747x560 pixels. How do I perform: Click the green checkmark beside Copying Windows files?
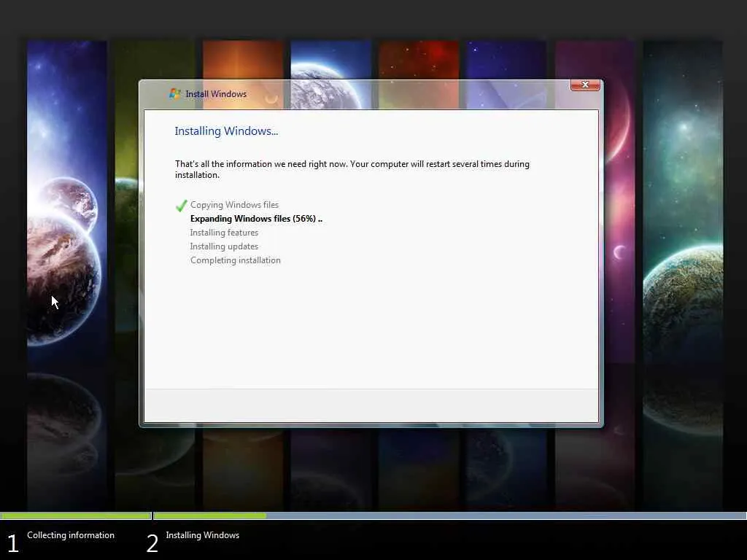click(181, 206)
